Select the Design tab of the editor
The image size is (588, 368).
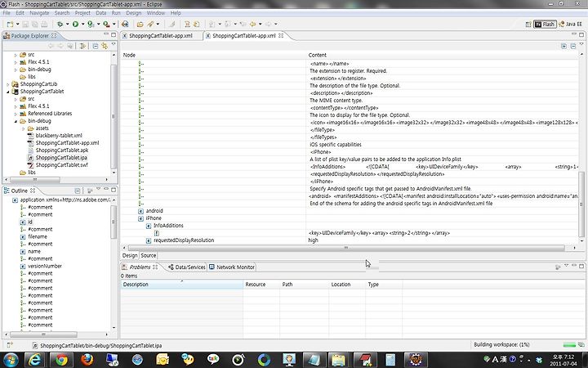coord(130,255)
